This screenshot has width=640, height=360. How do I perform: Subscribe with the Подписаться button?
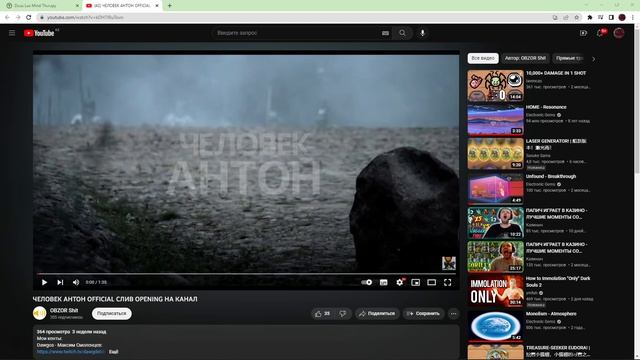point(111,313)
